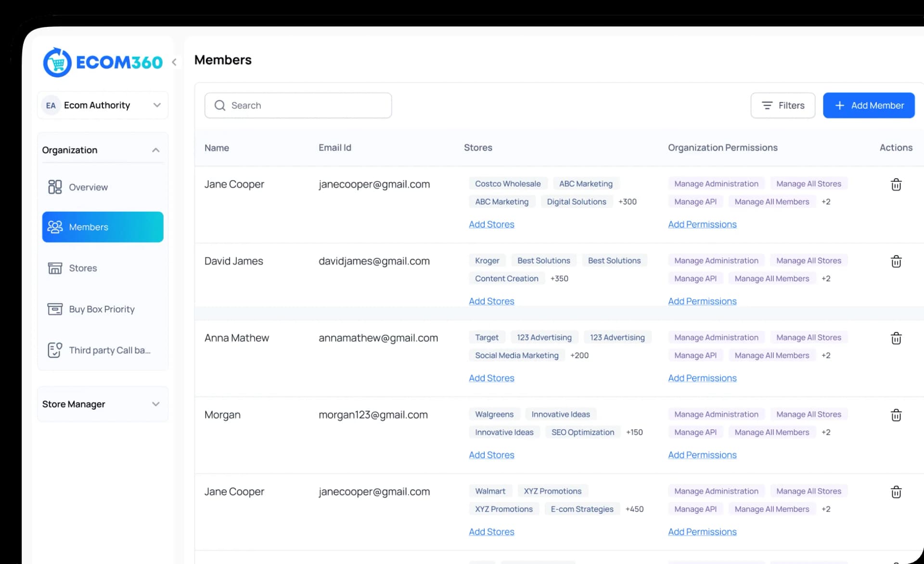924x564 pixels.
Task: Remove Anna Mathew using trash icon
Action: [896, 338]
